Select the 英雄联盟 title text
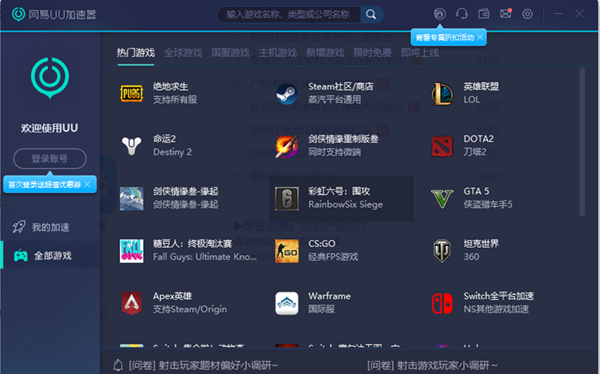The image size is (600, 374). [x=481, y=87]
